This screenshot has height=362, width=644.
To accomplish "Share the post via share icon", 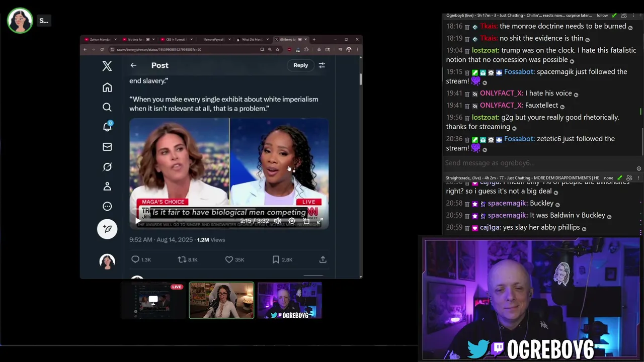I will point(323,259).
